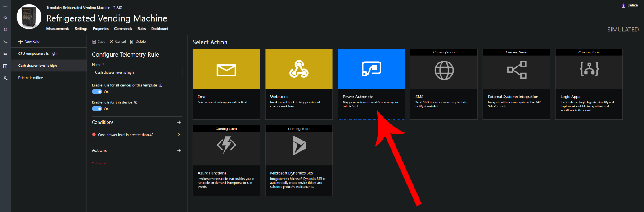
Task: Add a new condition with plus icon
Action: click(x=179, y=122)
